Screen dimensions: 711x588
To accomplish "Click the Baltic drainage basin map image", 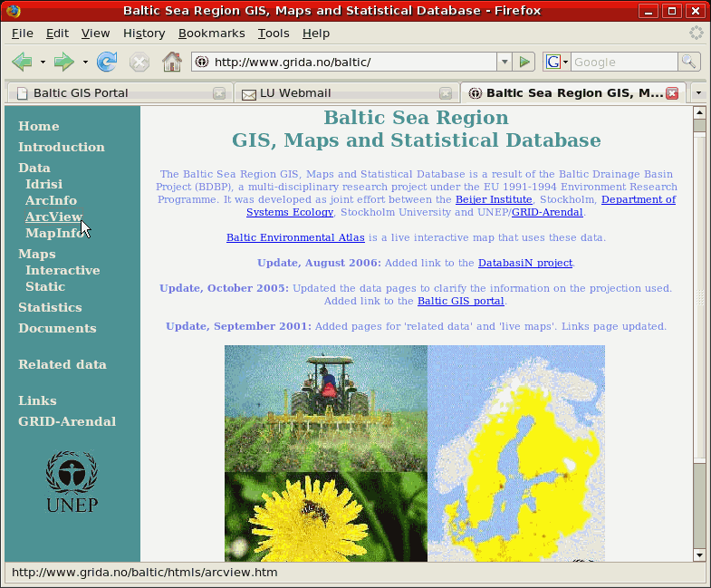I will tap(516, 453).
